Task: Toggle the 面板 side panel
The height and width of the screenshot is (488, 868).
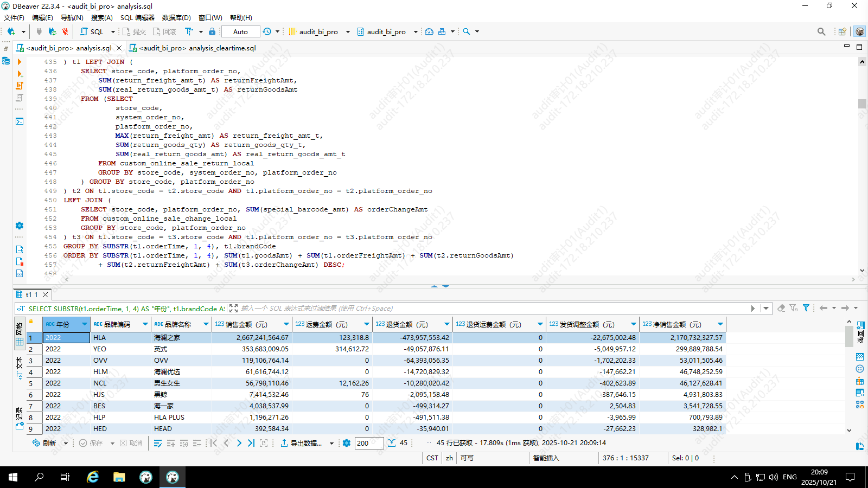Action: point(860,332)
